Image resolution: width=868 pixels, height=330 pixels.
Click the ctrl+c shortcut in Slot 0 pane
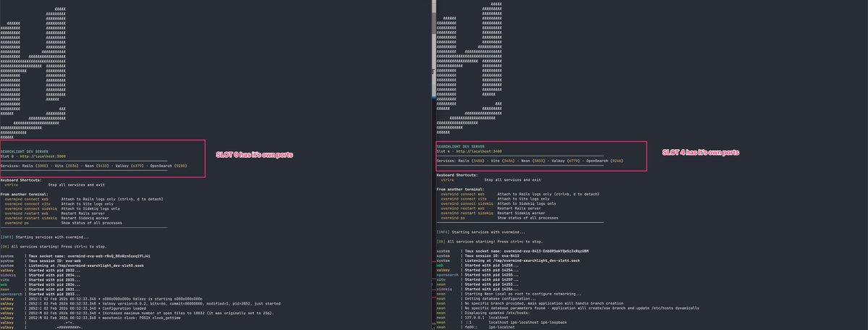(x=12, y=184)
